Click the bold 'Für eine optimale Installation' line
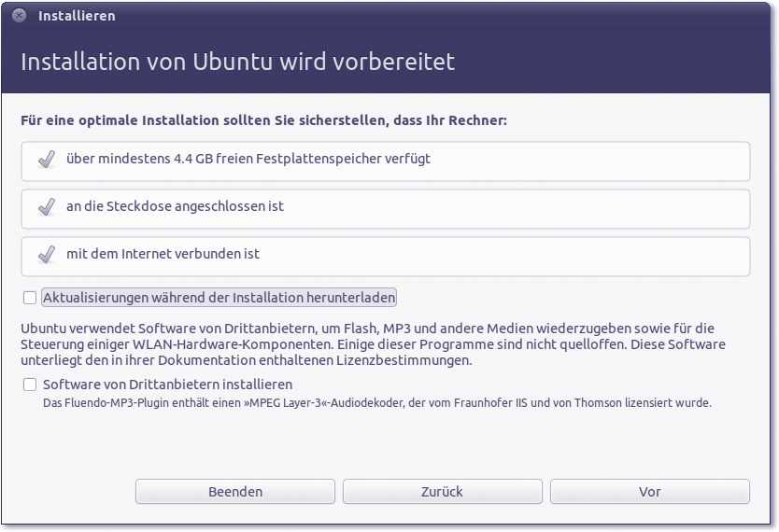This screenshot has width=779, height=532. [x=263, y=121]
